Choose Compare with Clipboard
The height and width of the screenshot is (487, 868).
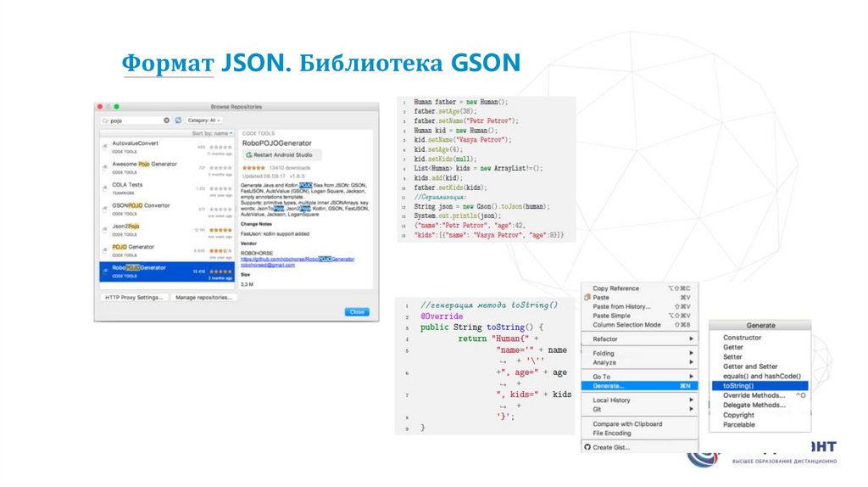[639, 424]
